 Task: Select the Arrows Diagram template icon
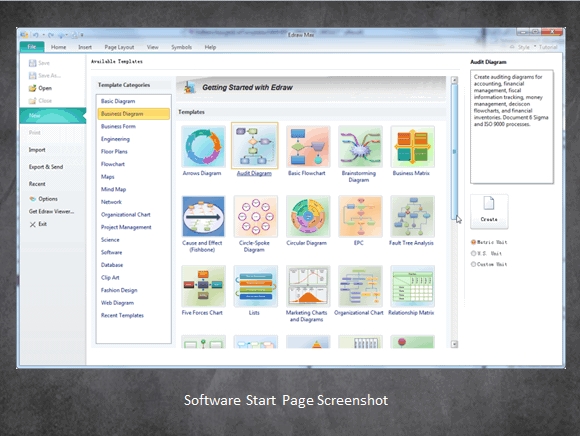coord(203,146)
